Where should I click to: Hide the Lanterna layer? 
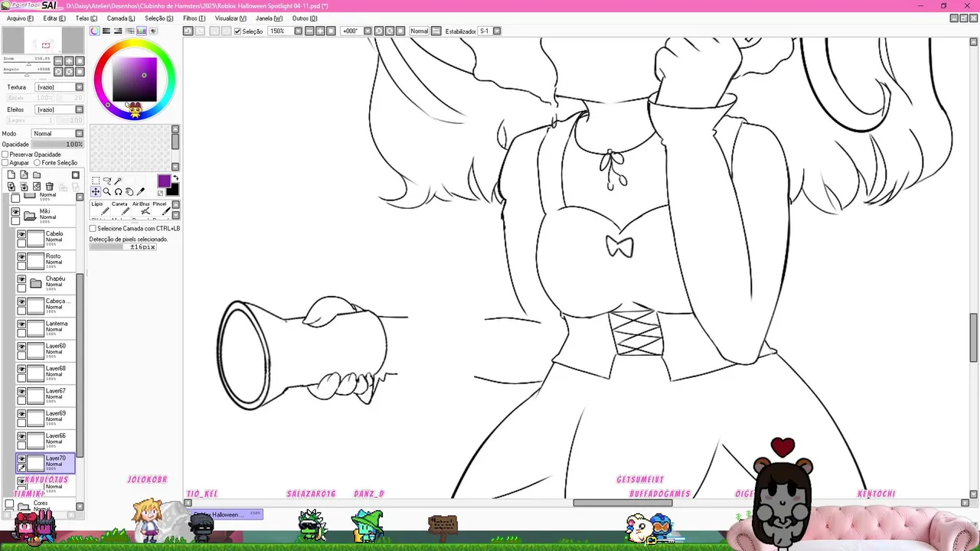[21, 324]
